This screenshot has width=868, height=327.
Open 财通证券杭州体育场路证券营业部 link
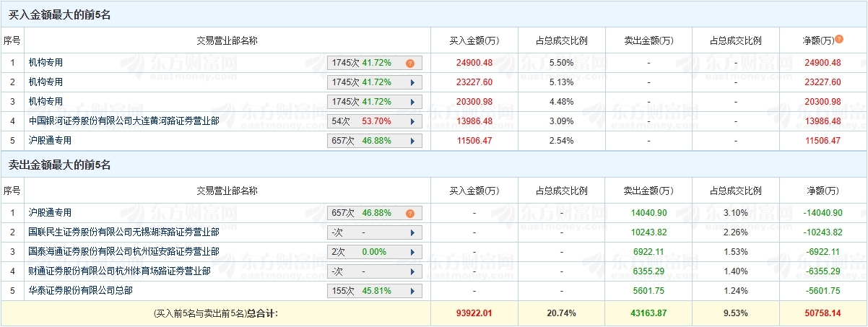[x=119, y=271]
